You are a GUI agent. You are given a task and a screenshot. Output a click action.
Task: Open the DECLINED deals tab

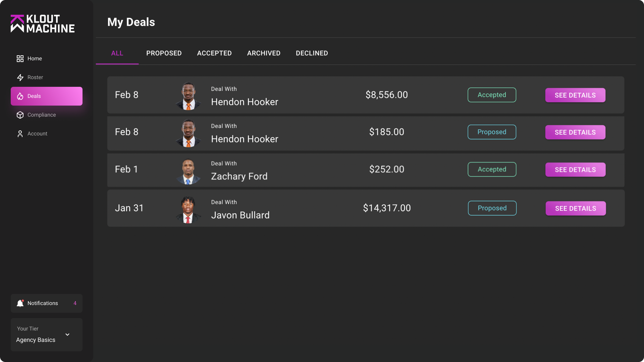click(x=312, y=53)
